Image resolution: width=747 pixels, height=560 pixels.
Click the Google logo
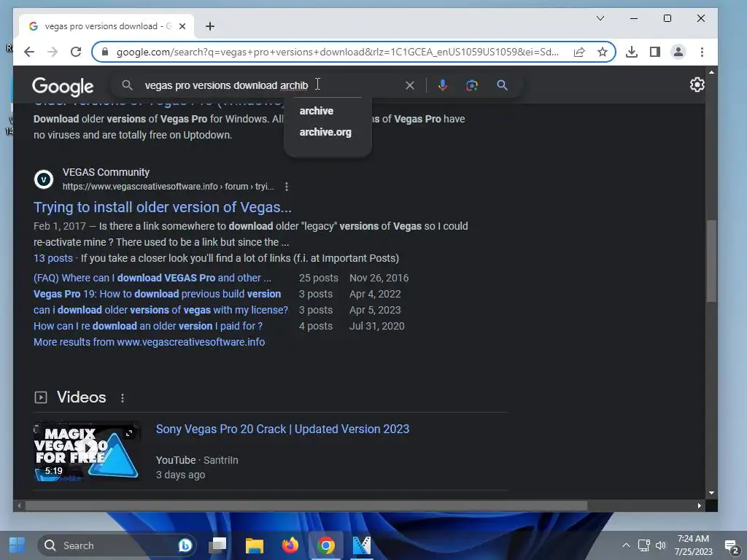click(63, 86)
